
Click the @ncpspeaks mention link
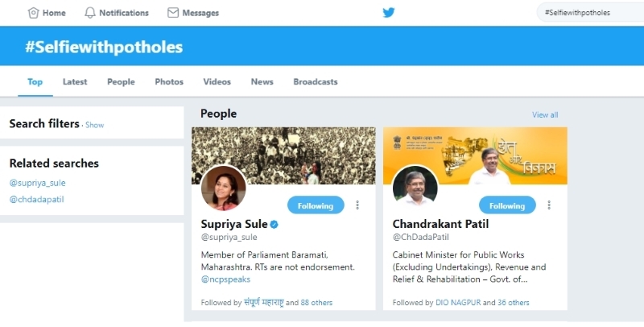[x=225, y=279]
